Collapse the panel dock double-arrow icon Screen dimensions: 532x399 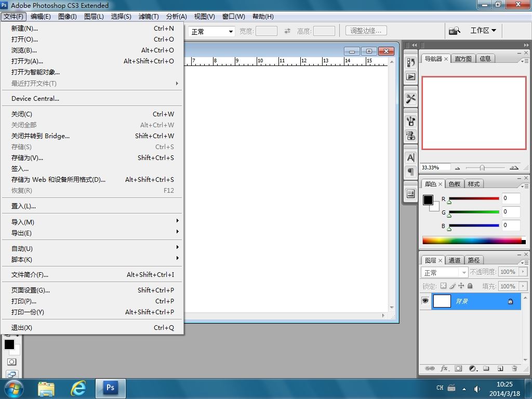pos(526,45)
